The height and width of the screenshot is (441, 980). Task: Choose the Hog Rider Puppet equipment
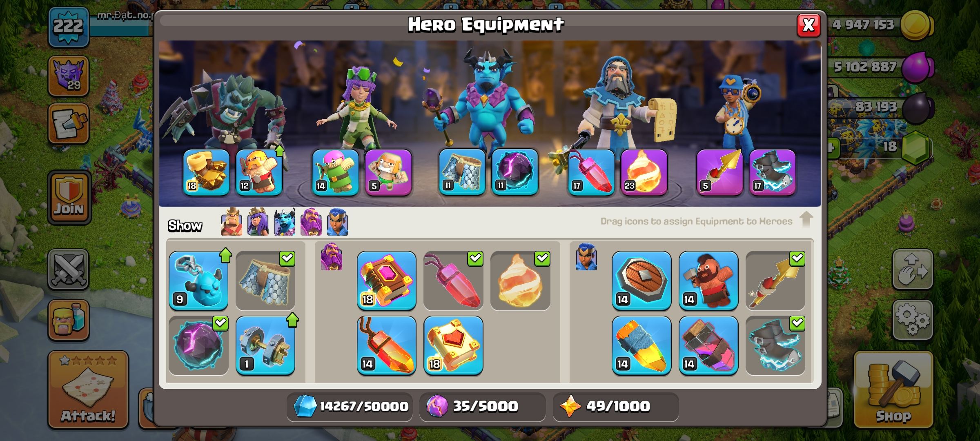[708, 281]
